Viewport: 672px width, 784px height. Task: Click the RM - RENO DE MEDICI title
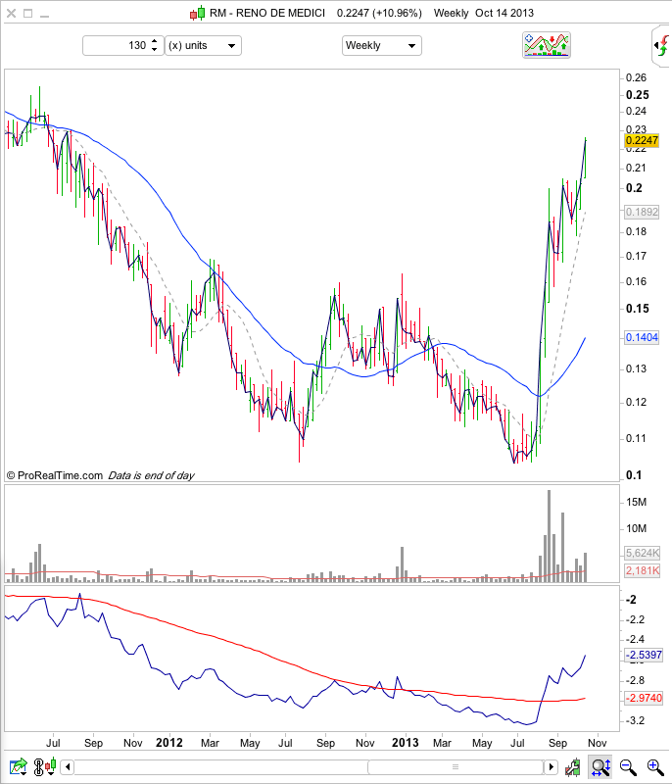(x=267, y=13)
